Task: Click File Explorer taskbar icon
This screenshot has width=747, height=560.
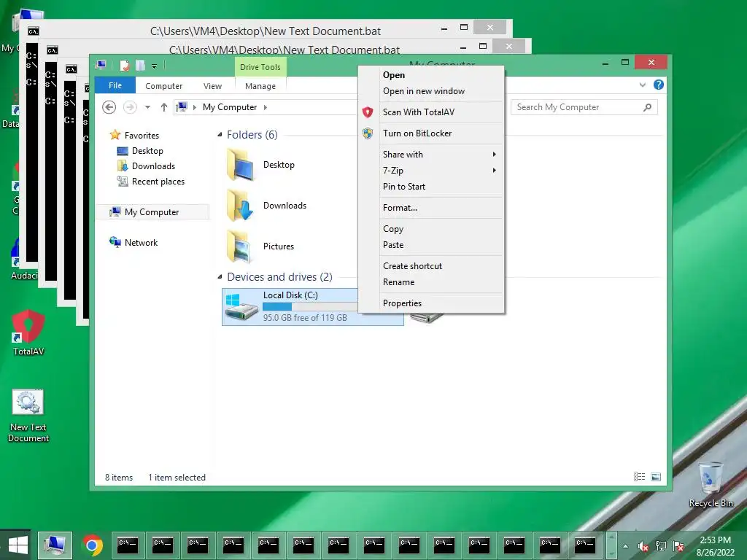Action: 55,545
